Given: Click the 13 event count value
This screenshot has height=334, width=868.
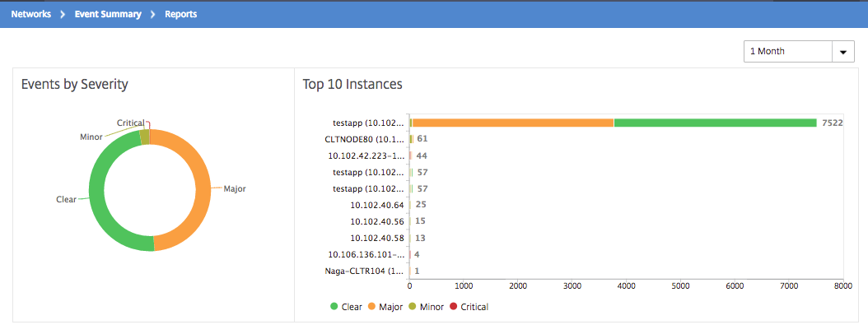Looking at the screenshot, I should [x=420, y=238].
